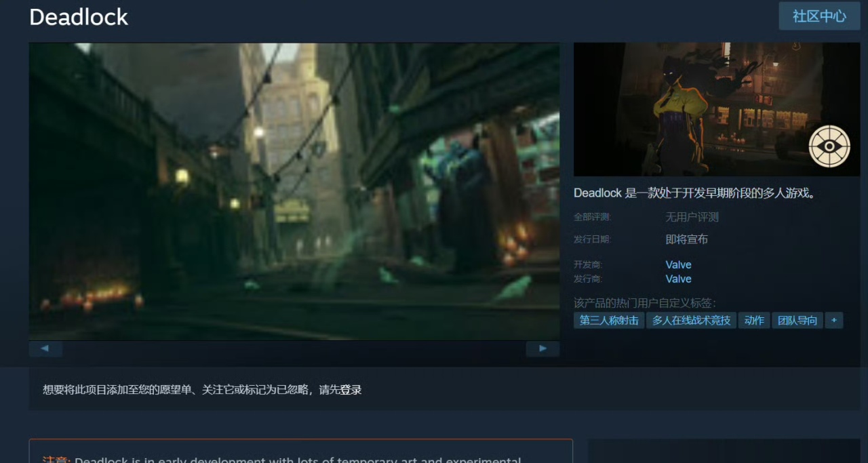Image resolution: width=868 pixels, height=463 pixels.
Task: Click the 即将宣布 release date text
Action: click(687, 239)
